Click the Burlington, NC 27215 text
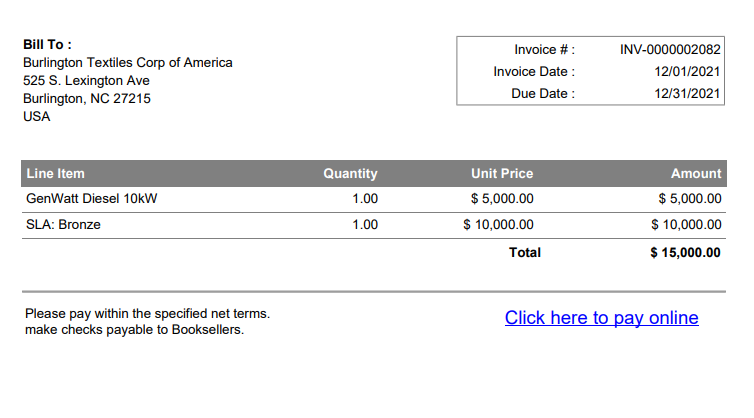Viewport: 754px width, 418px height. click(x=87, y=99)
